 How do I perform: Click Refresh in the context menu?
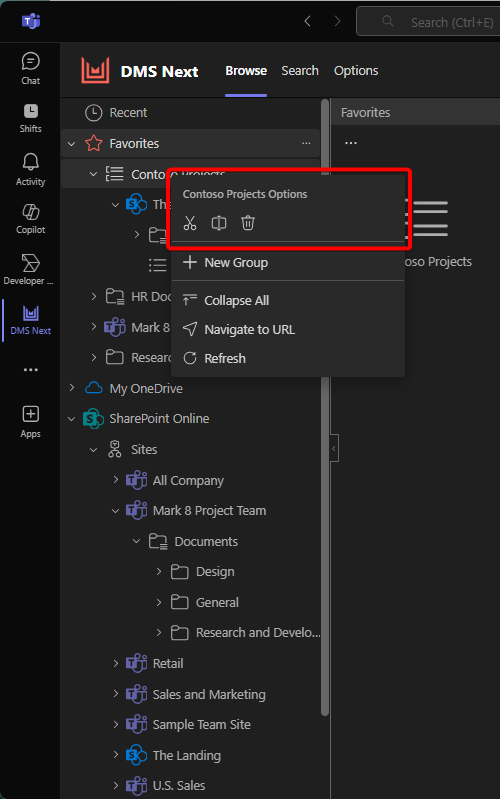pyautogui.click(x=288, y=358)
